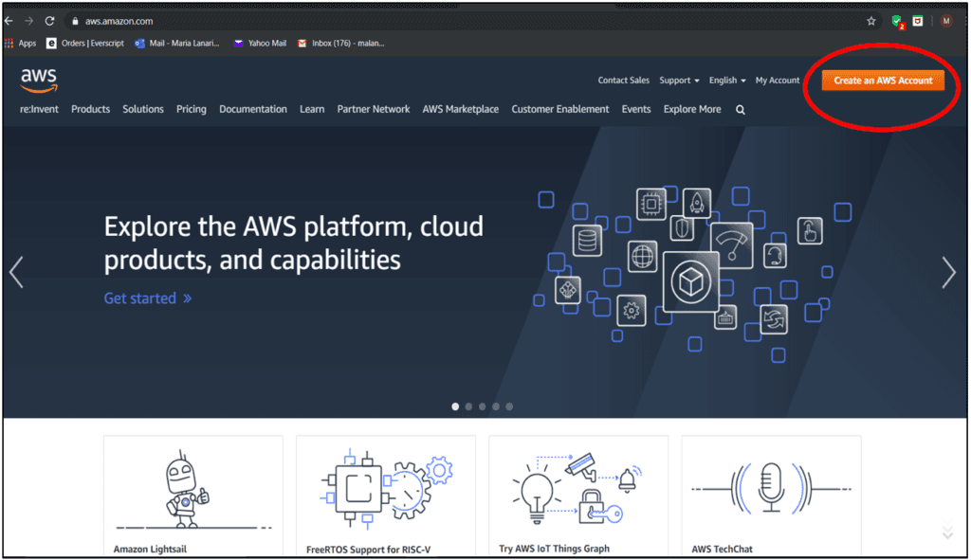Open the red Pocket-style extension icon
971x560 pixels.
pos(918,21)
